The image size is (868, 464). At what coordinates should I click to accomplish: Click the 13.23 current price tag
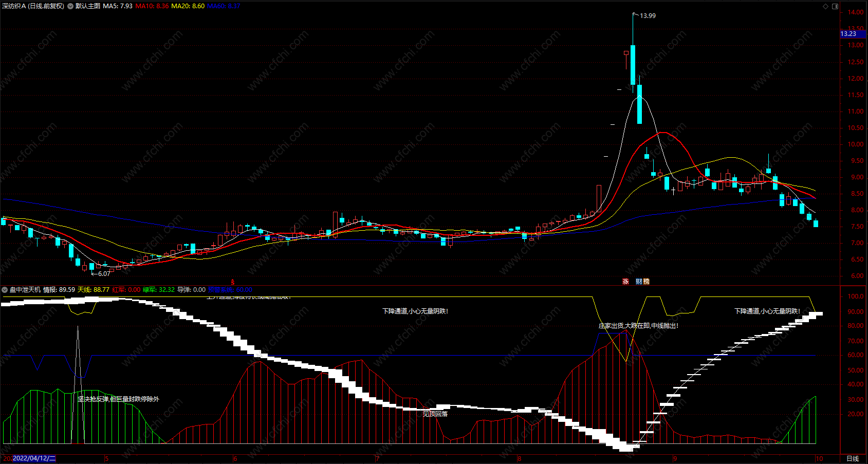[x=853, y=34]
